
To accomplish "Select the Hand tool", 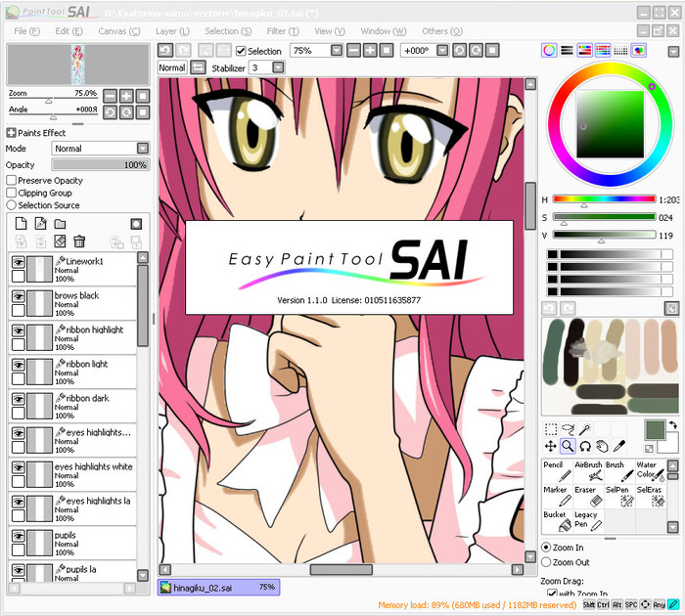I will 603,446.
